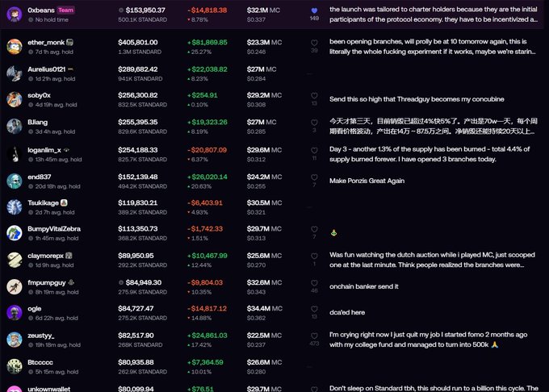
Task: Open unkownwallet username
Action: point(49,389)
